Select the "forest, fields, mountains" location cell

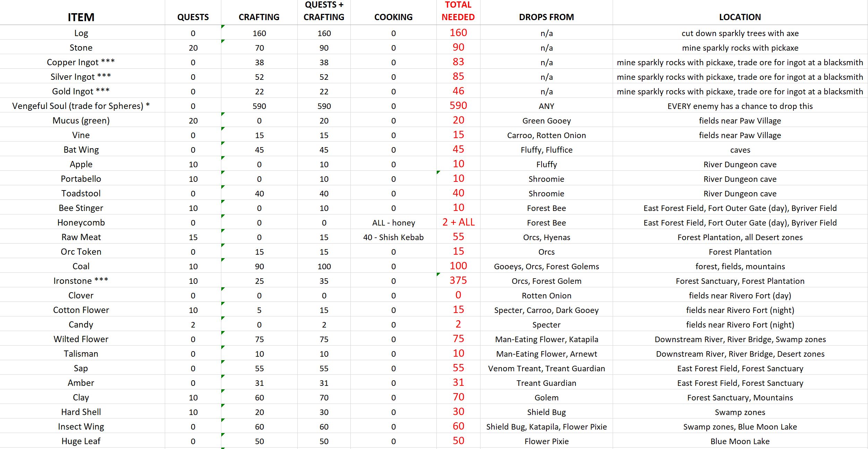tap(740, 266)
